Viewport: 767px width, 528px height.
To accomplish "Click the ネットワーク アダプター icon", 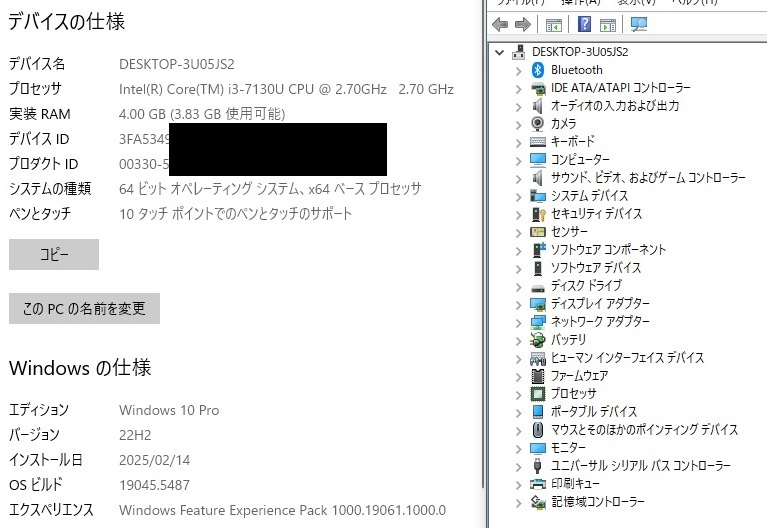I will (538, 322).
